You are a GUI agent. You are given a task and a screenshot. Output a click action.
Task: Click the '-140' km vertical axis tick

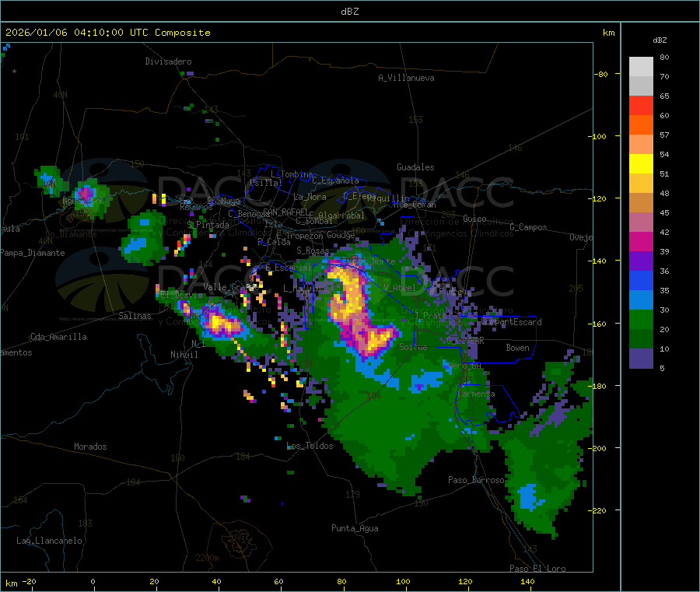(599, 261)
